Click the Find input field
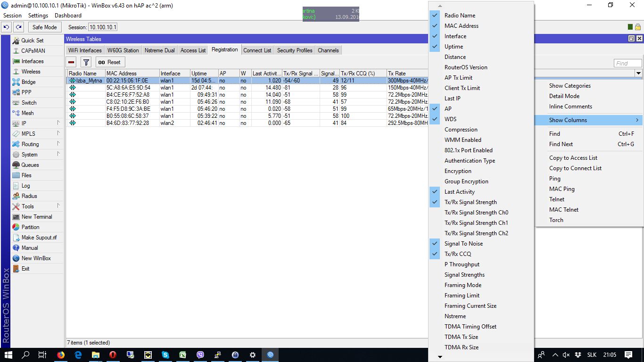Viewport: 644px width, 362px height. [627, 63]
